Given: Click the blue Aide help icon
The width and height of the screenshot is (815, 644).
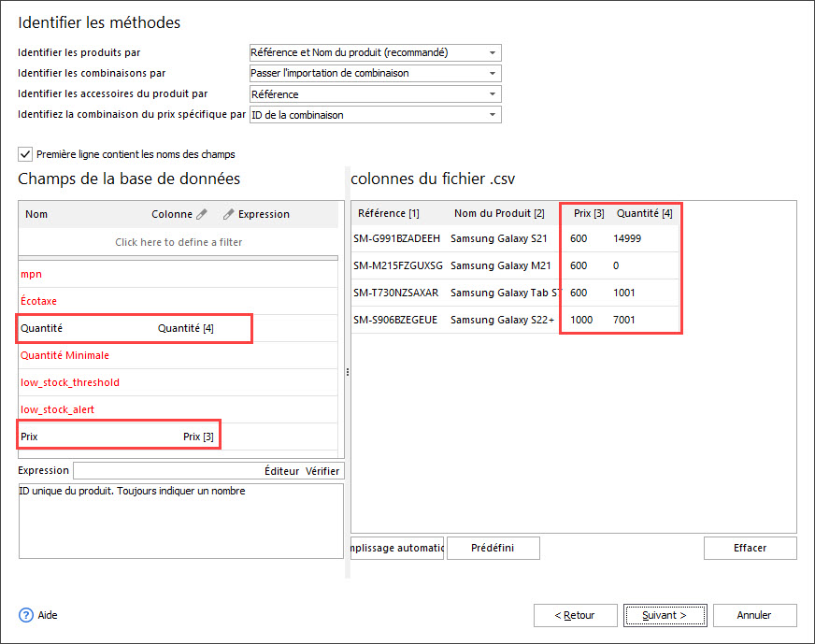Looking at the screenshot, I should (25, 615).
